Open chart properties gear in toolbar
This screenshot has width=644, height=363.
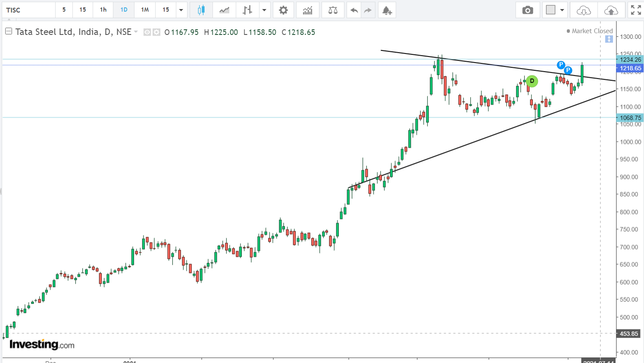tap(283, 10)
